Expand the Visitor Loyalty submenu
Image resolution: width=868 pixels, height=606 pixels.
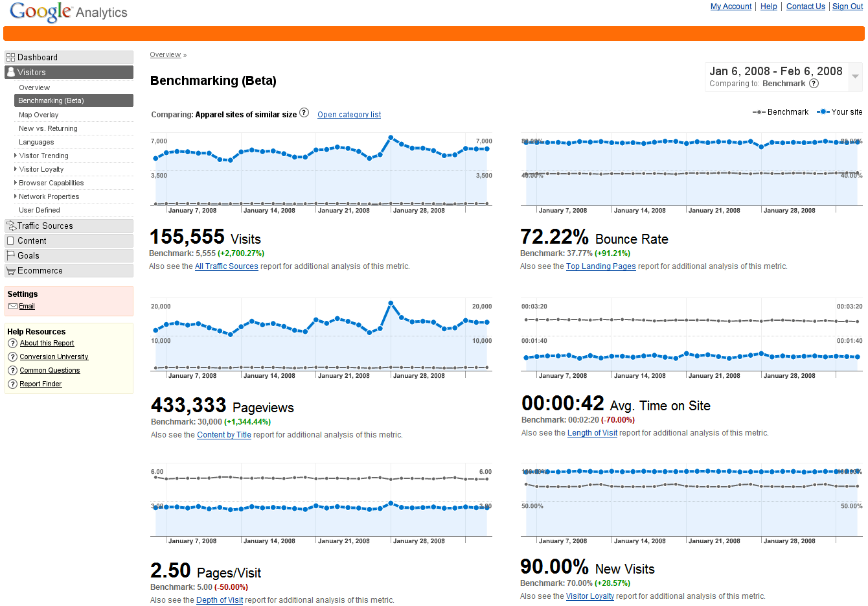coord(16,169)
